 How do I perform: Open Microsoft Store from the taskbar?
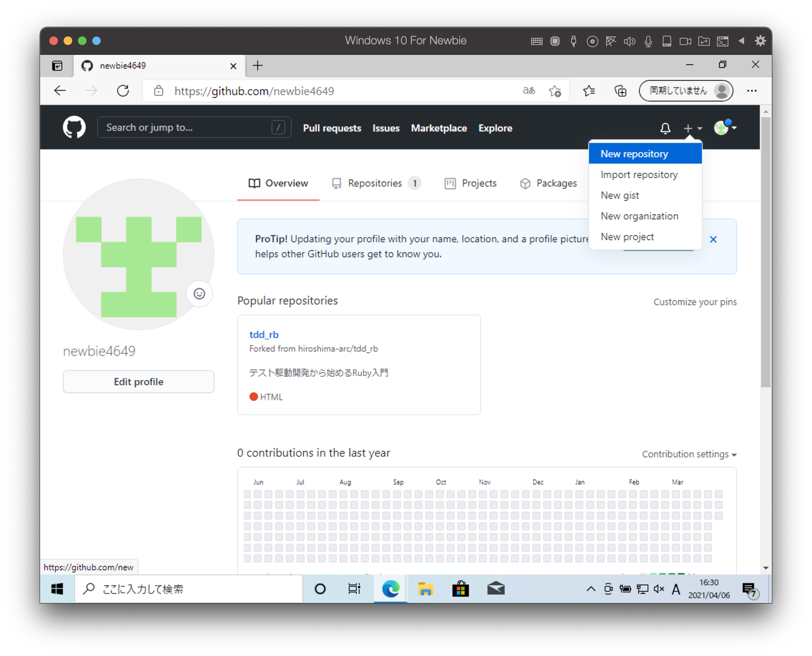pos(460,588)
